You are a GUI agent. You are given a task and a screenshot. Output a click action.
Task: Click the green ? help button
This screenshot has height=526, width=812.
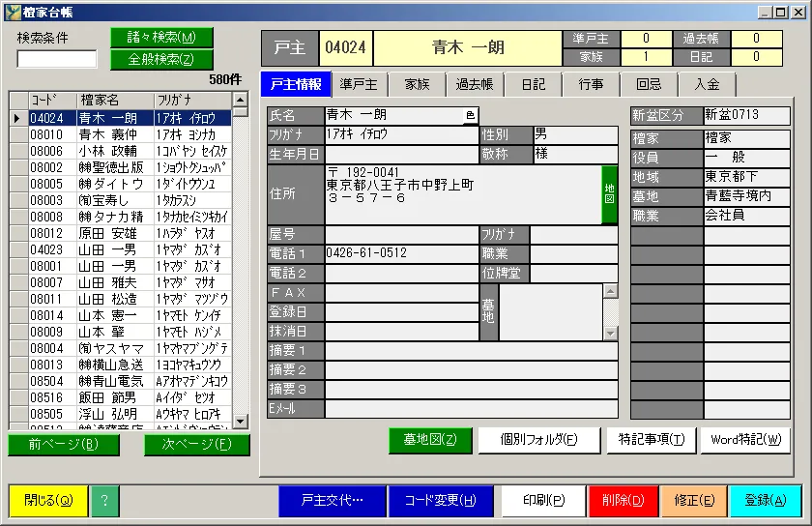pos(103,501)
